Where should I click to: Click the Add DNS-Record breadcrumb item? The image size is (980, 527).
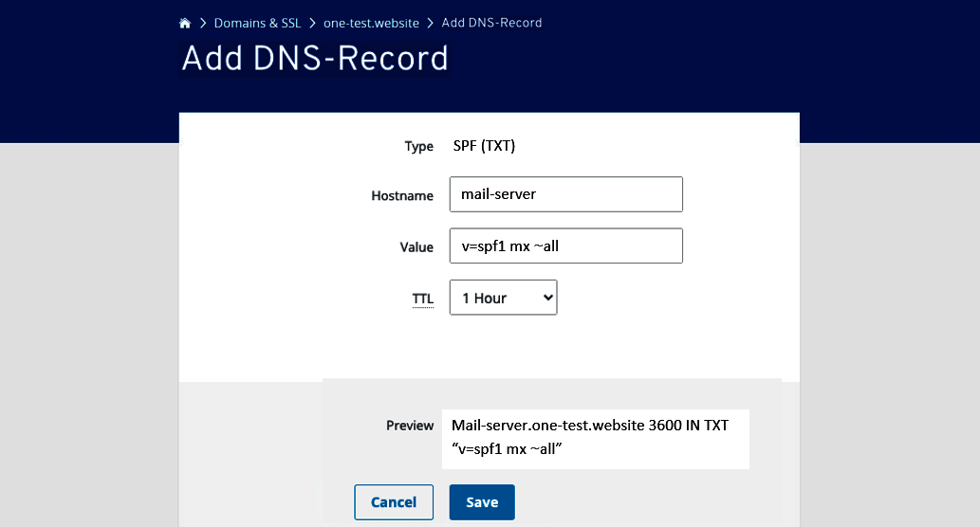[491, 23]
